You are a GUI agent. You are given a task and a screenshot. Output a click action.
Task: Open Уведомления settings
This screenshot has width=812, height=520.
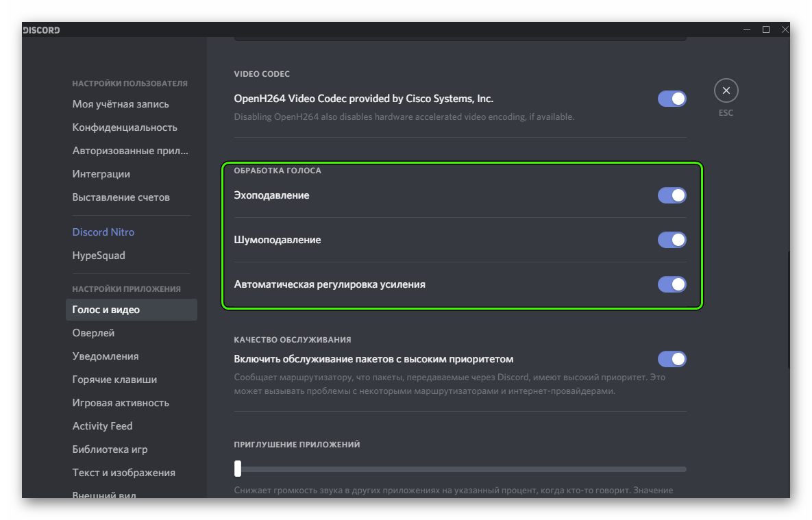coord(105,356)
